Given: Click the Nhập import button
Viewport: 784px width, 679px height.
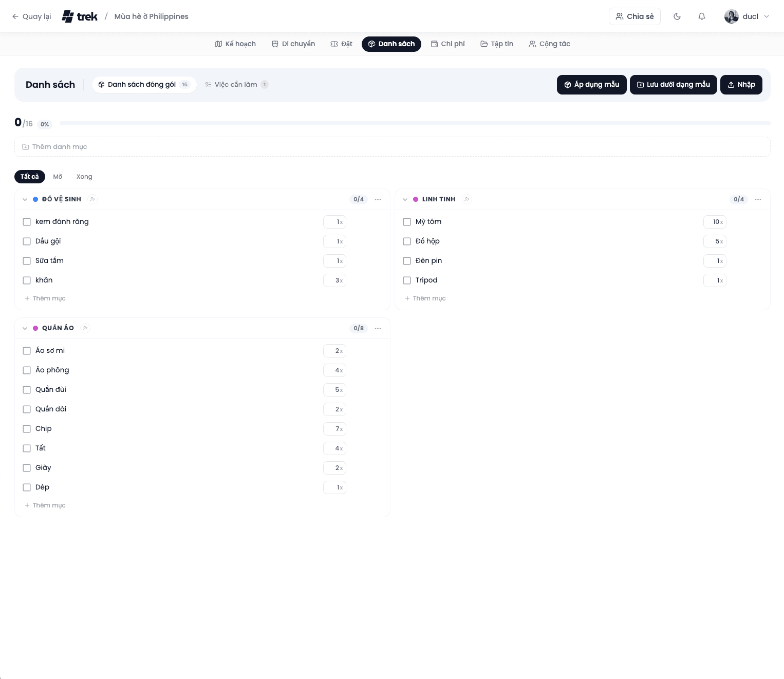Looking at the screenshot, I should click(x=741, y=85).
